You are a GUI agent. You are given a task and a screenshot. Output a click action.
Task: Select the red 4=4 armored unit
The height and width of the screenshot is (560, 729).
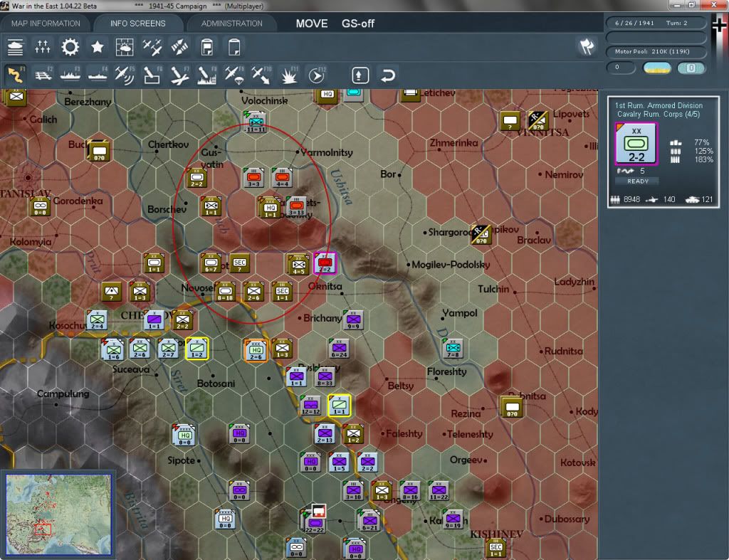pos(282,178)
